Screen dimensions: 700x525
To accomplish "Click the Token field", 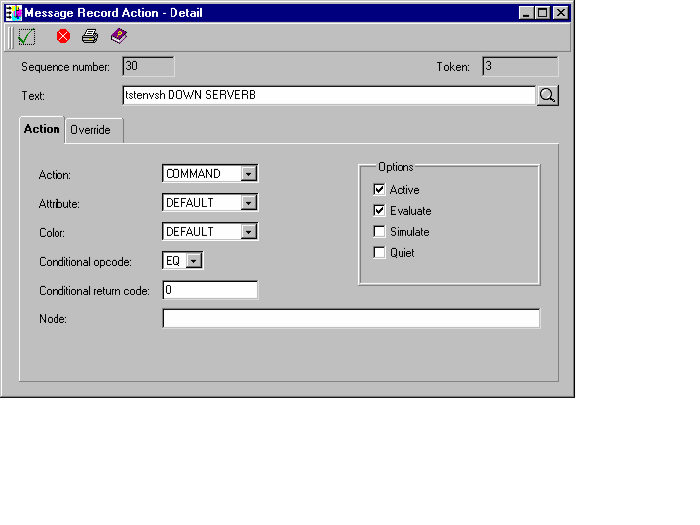I will pyautogui.click(x=520, y=66).
